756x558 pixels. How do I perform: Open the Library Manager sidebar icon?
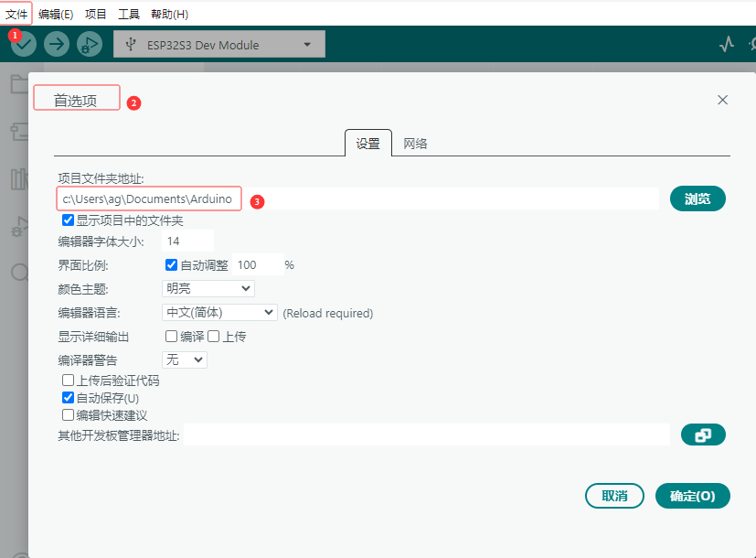click(x=18, y=179)
